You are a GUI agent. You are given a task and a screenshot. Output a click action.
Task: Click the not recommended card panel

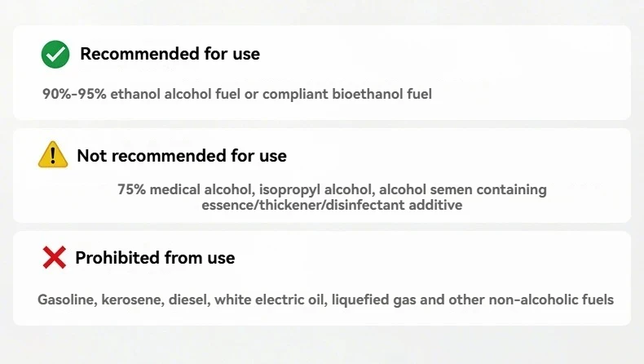[x=322, y=175]
